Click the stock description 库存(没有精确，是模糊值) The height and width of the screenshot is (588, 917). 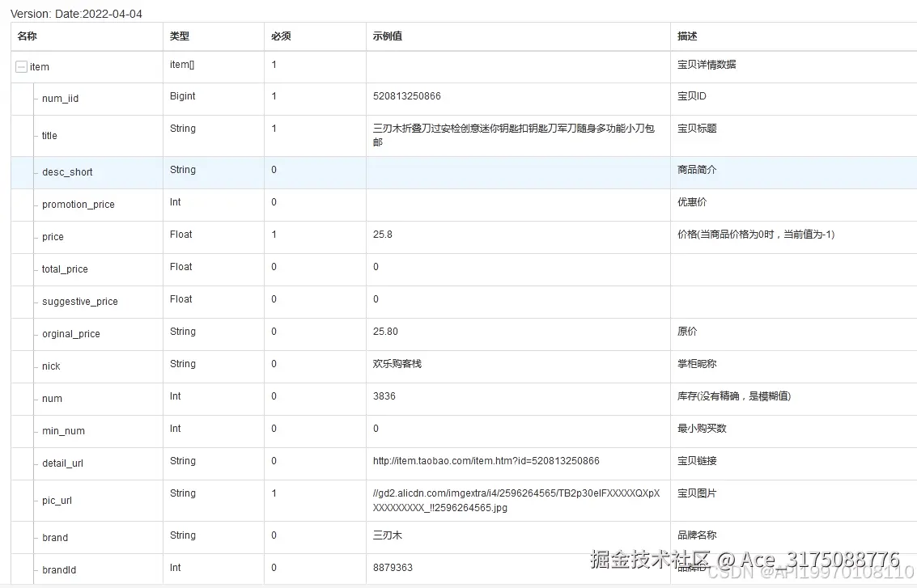pos(734,396)
